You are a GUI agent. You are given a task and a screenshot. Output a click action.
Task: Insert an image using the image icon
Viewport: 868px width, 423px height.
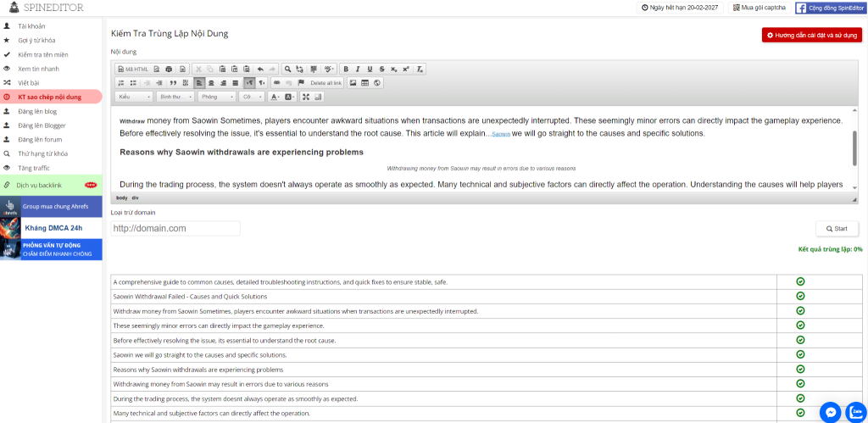point(353,83)
